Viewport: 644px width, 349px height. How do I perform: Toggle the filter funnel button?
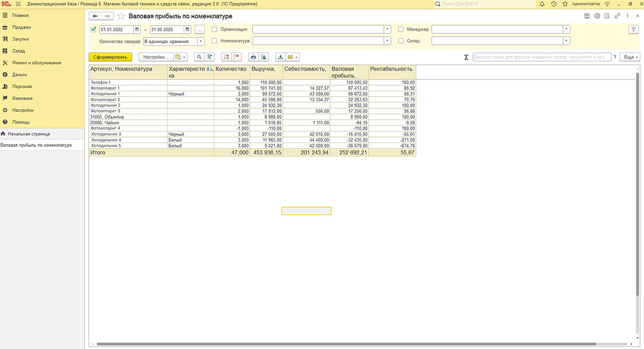tap(633, 29)
